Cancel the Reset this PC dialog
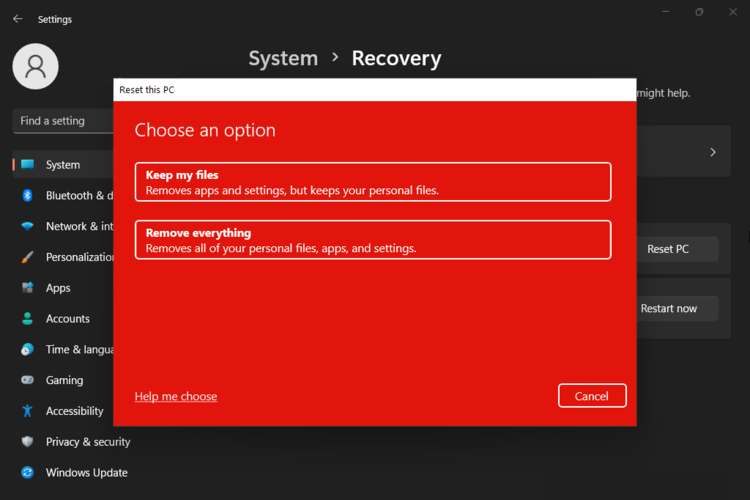 592,396
